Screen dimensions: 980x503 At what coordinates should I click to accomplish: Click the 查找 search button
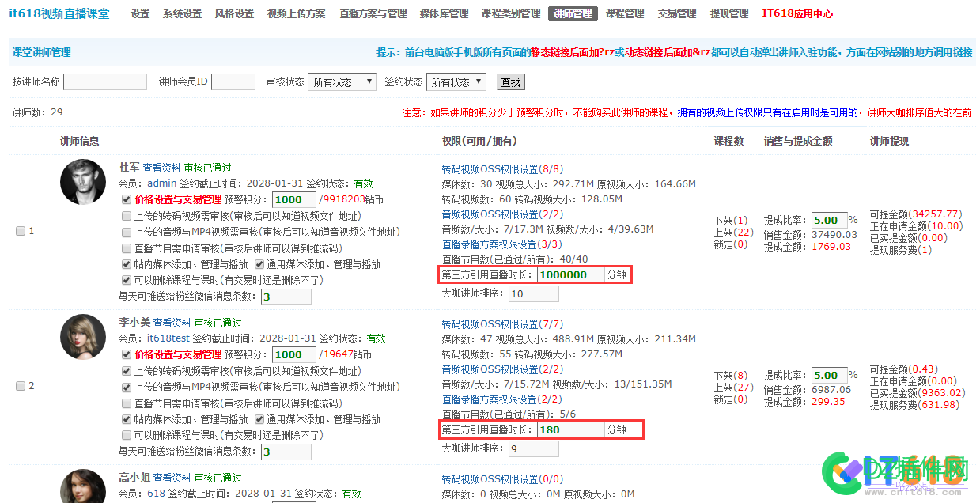pos(510,81)
